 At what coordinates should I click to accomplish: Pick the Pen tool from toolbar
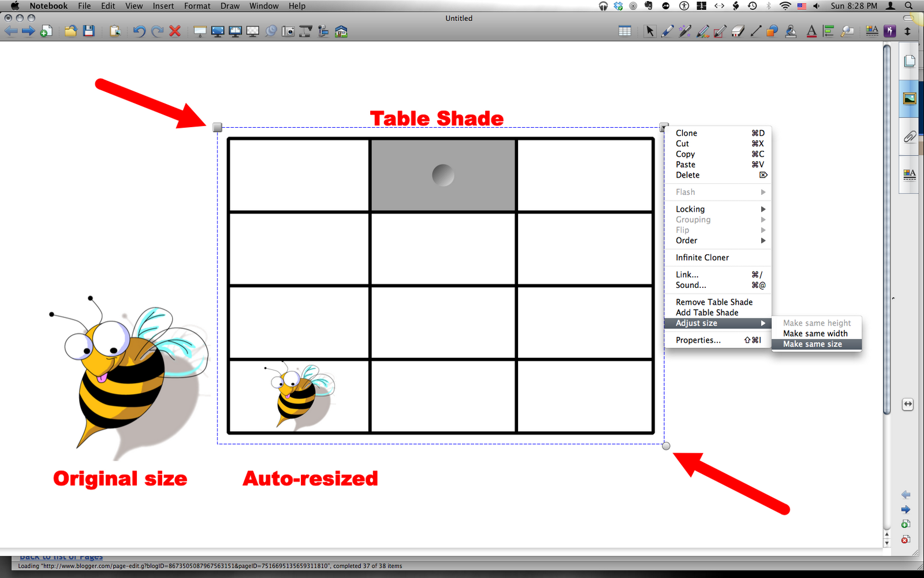[x=667, y=31]
